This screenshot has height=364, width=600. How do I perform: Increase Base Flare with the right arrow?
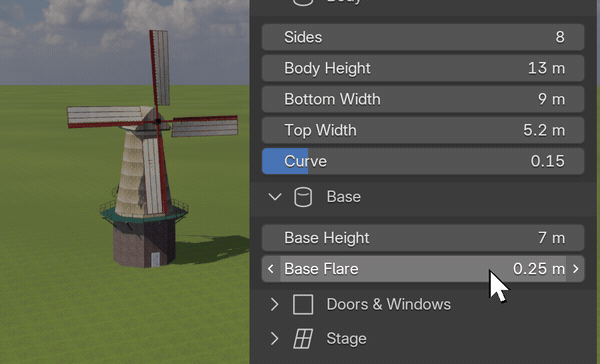(x=576, y=269)
